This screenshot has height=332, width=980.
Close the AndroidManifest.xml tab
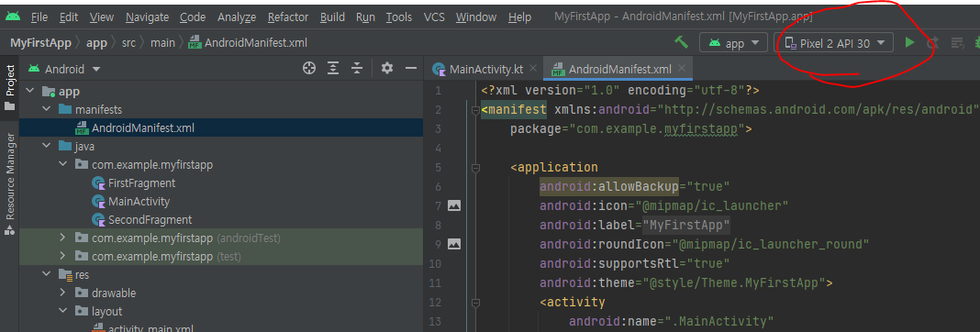pyautogui.click(x=681, y=69)
